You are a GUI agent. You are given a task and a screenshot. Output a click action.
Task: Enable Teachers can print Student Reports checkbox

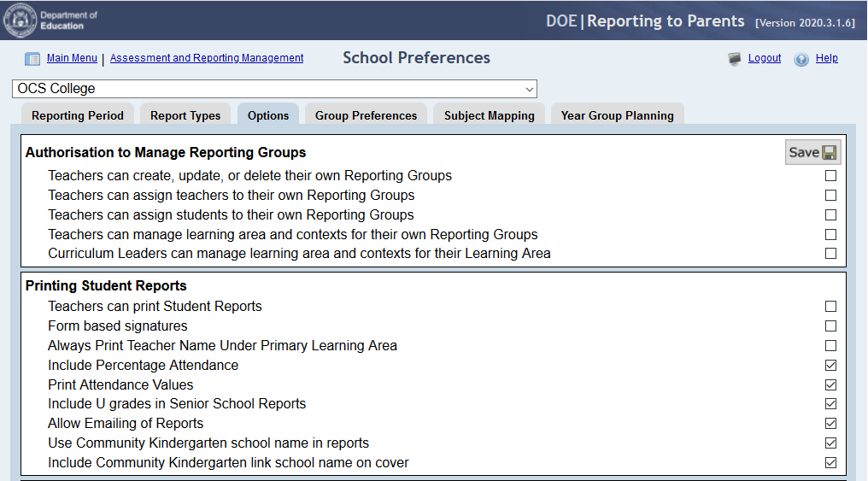[x=830, y=307]
